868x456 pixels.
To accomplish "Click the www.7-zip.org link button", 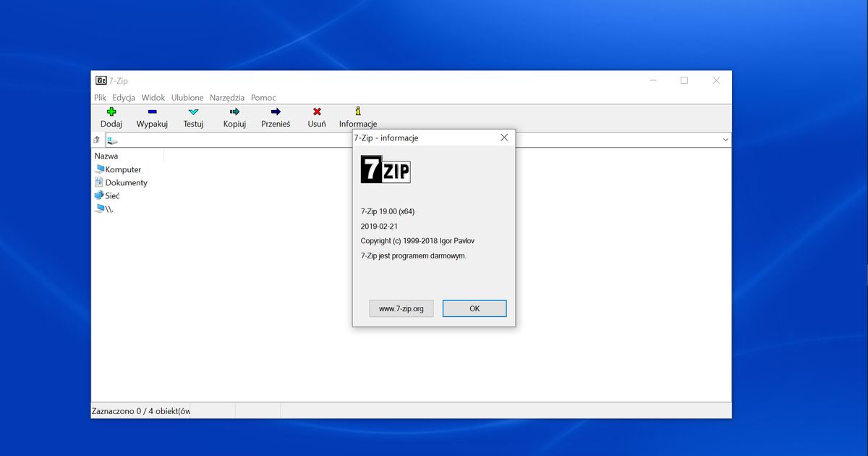I will click(401, 308).
